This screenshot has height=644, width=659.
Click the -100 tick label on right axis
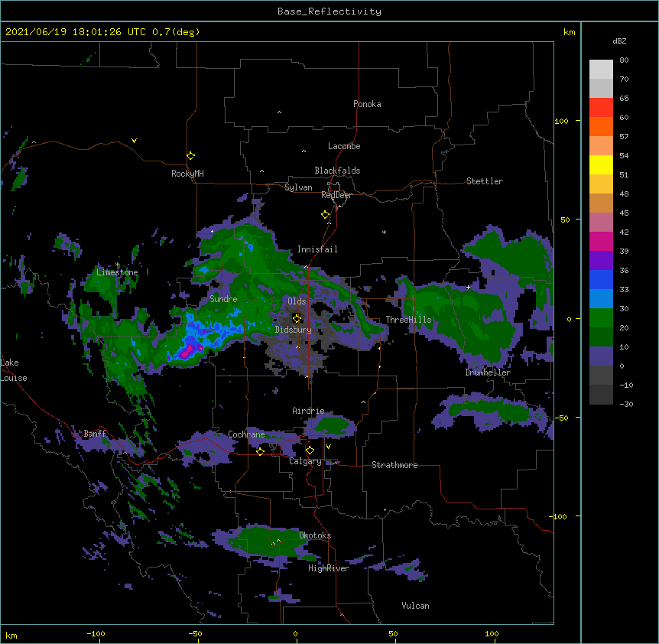coord(557,516)
